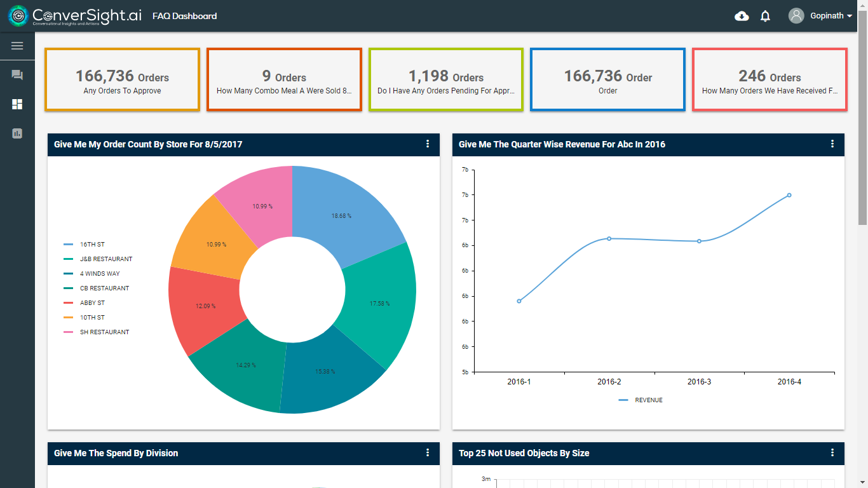Screen dimensions: 868x488
Task: Open the menu on Spend By Division card
Action: pyautogui.click(x=428, y=453)
